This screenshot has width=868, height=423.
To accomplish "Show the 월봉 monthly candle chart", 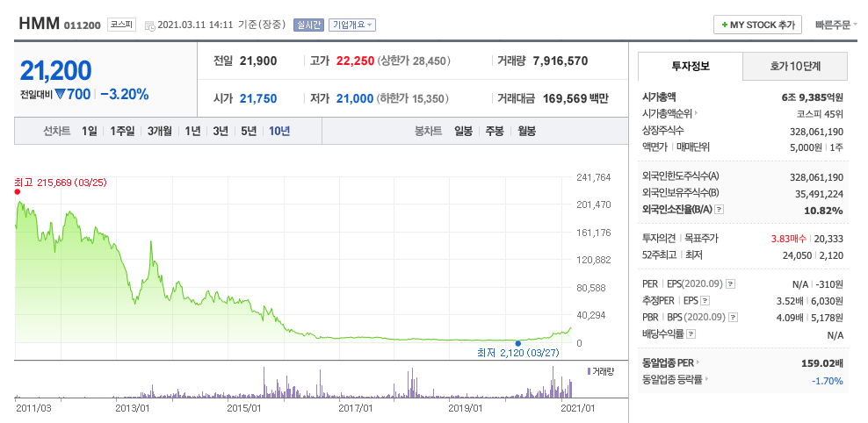I will tap(526, 131).
